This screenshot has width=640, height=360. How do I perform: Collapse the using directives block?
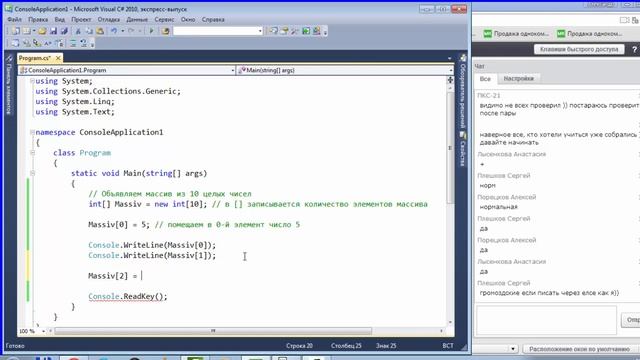[32, 81]
